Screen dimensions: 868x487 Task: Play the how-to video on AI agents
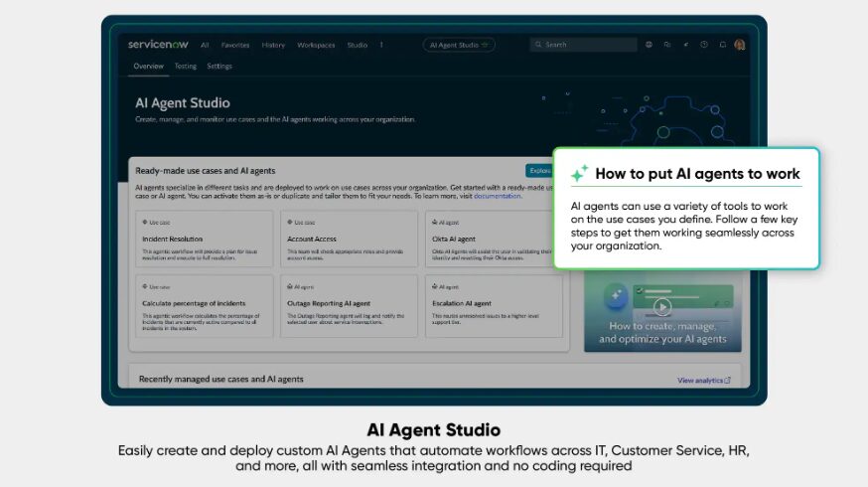(x=662, y=306)
